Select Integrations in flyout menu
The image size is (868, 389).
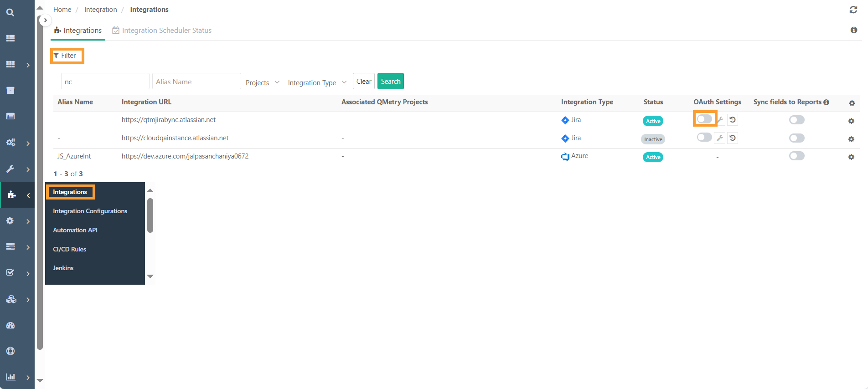click(70, 192)
